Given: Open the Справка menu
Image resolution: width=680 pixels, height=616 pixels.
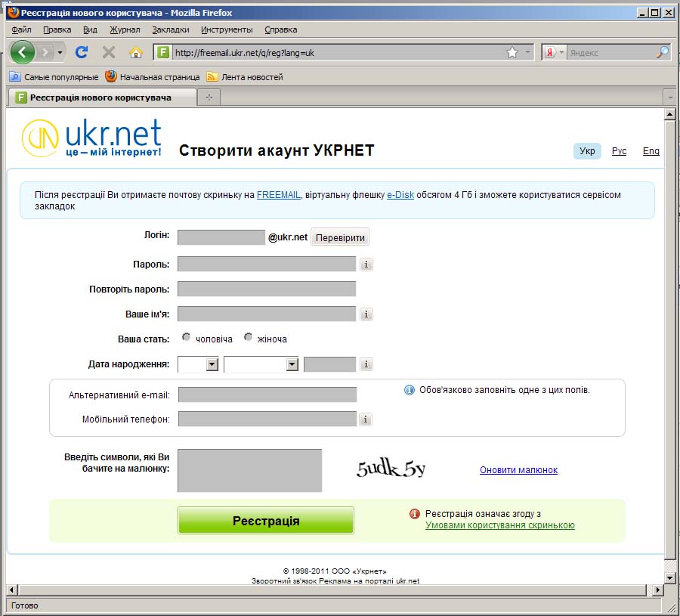Looking at the screenshot, I should pyautogui.click(x=280, y=29).
